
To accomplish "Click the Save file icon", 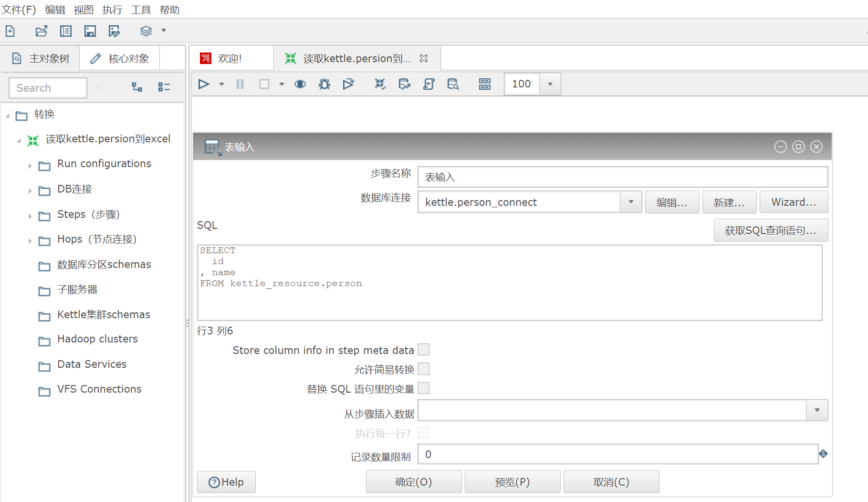I will pos(90,31).
